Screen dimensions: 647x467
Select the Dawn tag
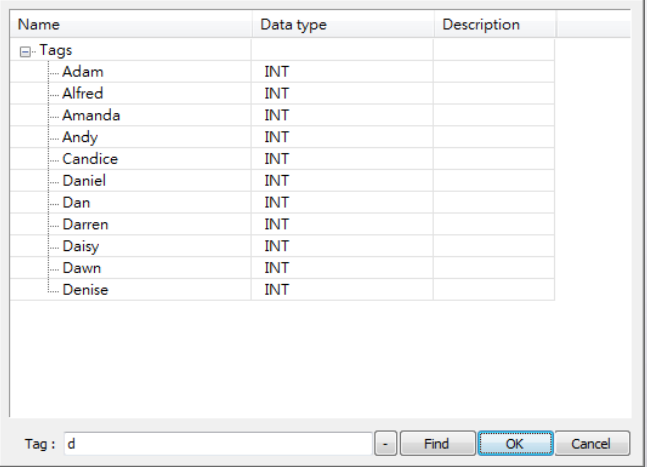(82, 268)
